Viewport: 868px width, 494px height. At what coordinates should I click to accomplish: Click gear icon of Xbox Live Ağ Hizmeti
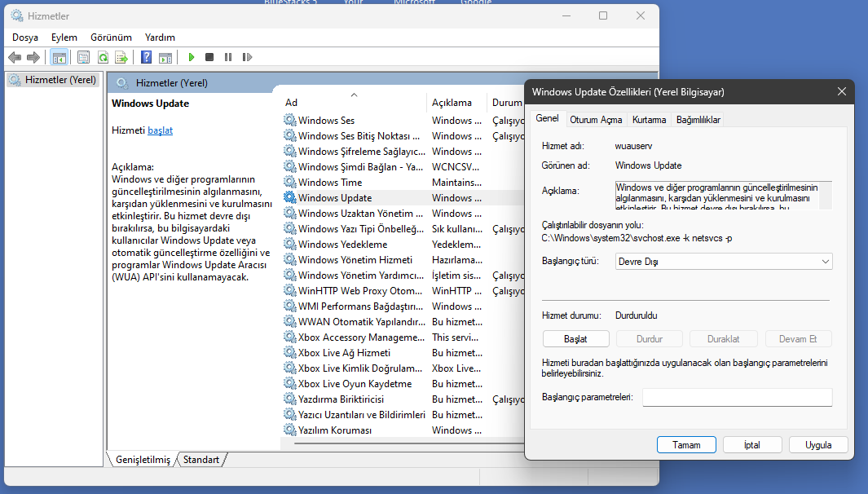(x=289, y=352)
